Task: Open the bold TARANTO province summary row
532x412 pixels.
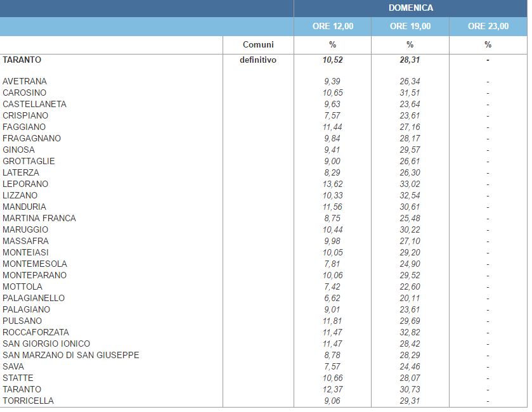Action: 22,60
